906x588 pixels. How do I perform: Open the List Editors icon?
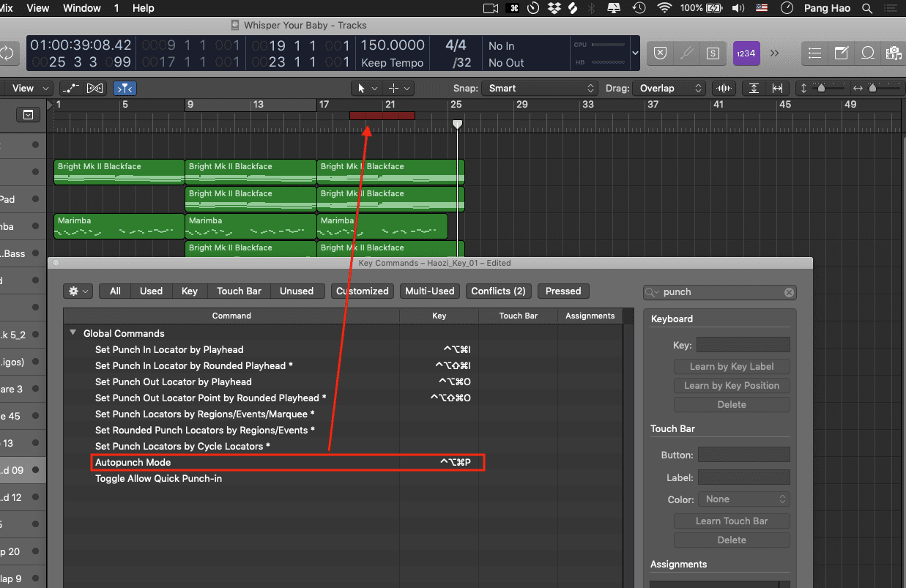[x=815, y=53]
